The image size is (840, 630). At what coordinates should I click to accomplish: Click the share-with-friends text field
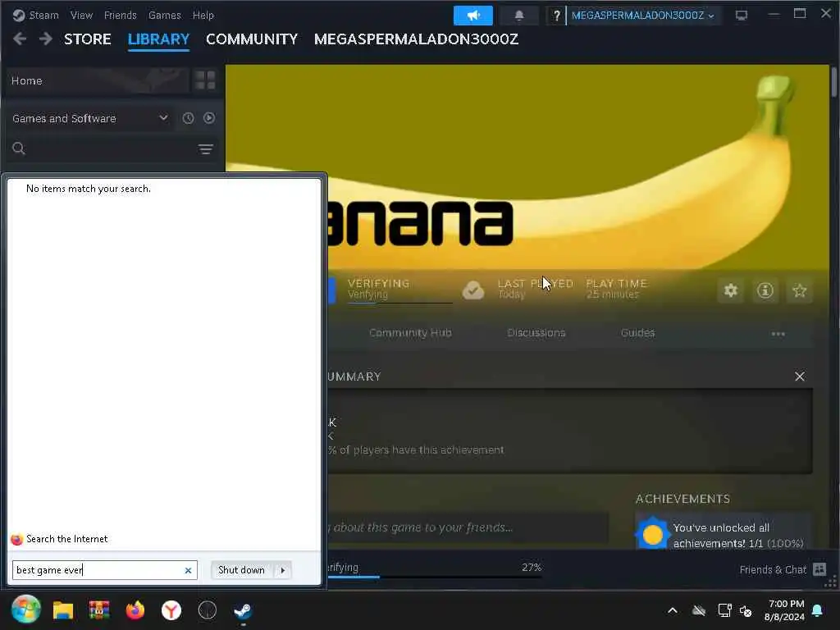(x=468, y=527)
